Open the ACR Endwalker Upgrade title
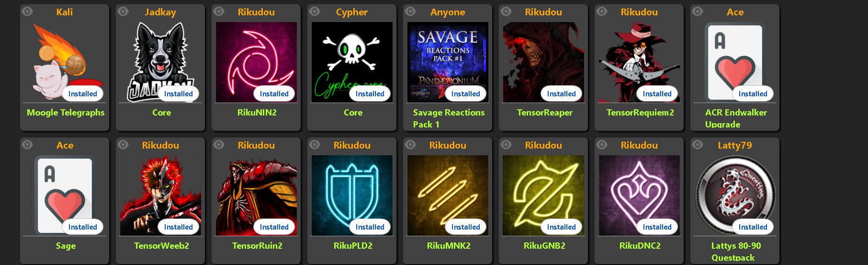Image resolution: width=868 pixels, height=265 pixels. (736, 118)
